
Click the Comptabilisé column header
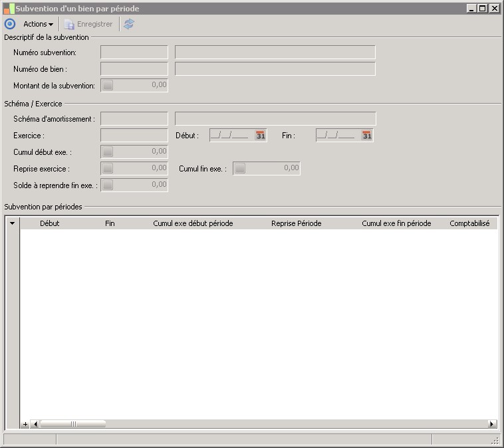(x=469, y=223)
